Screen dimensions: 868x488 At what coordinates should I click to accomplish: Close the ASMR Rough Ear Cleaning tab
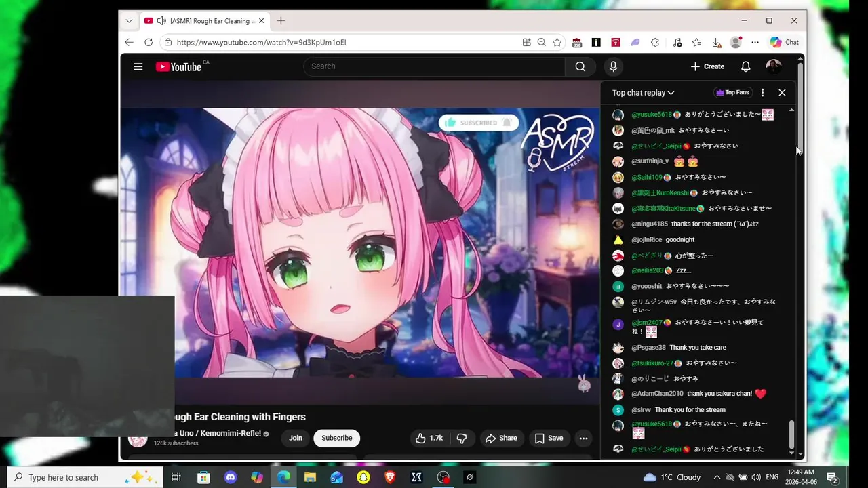pyautogui.click(x=261, y=21)
